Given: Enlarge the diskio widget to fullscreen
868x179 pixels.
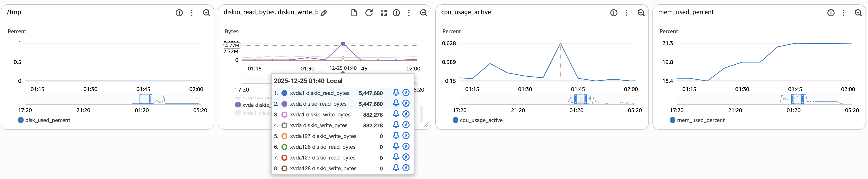Looking at the screenshot, I should tap(384, 13).
